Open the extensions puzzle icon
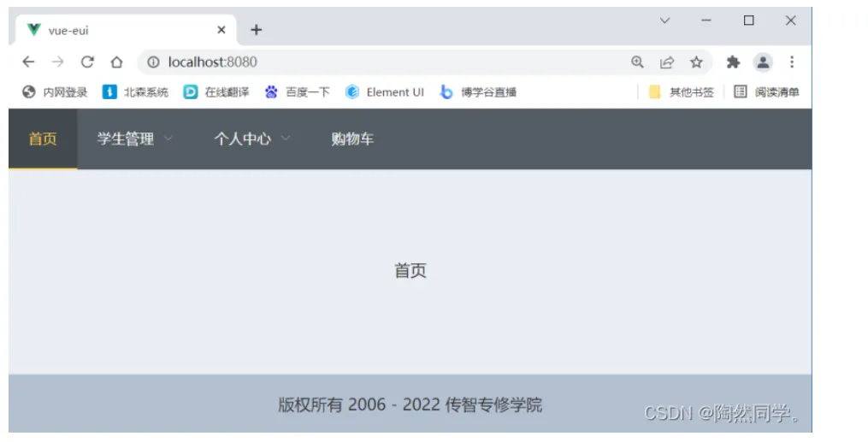The height and width of the screenshot is (442, 868). [734, 62]
